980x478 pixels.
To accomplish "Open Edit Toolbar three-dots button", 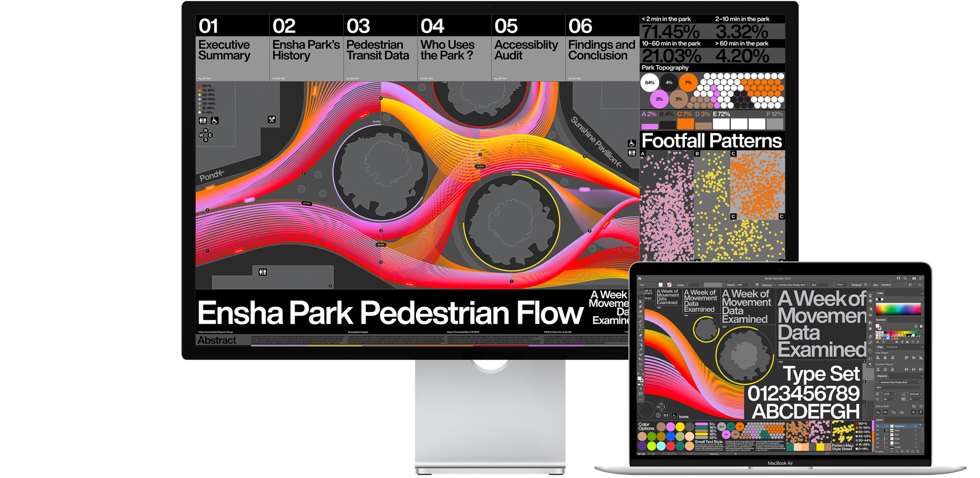I will 641,400.
